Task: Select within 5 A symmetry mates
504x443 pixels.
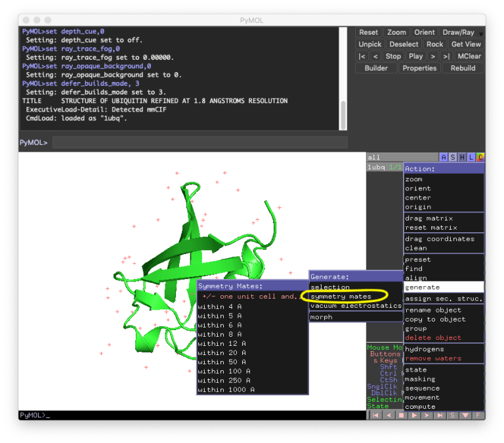Action: [x=252, y=316]
